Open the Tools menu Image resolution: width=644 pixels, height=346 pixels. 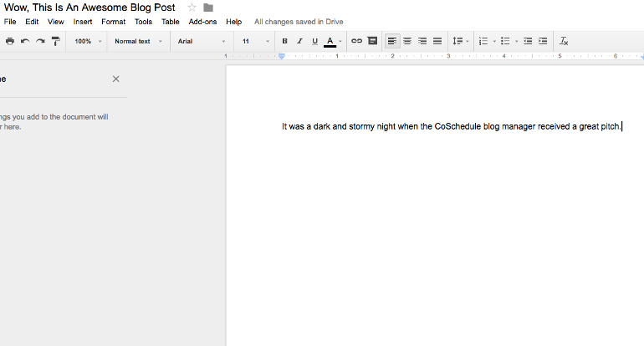coord(143,22)
